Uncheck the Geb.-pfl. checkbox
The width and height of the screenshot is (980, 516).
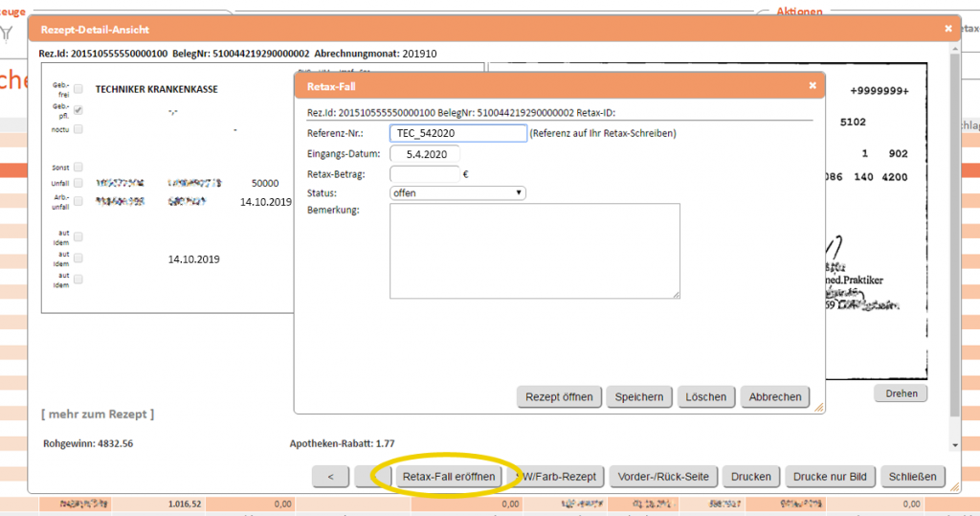(78, 110)
